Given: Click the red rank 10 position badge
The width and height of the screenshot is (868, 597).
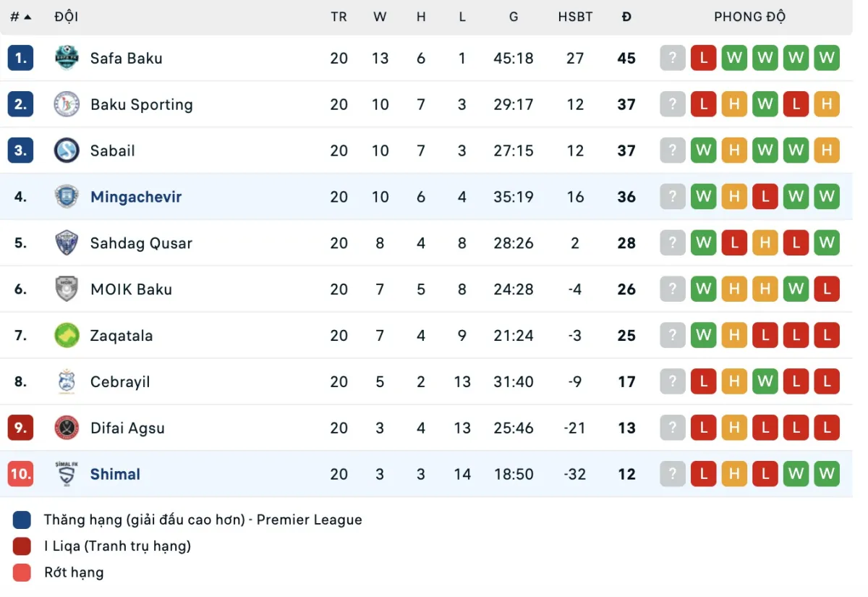Looking at the screenshot, I should click(x=20, y=474).
